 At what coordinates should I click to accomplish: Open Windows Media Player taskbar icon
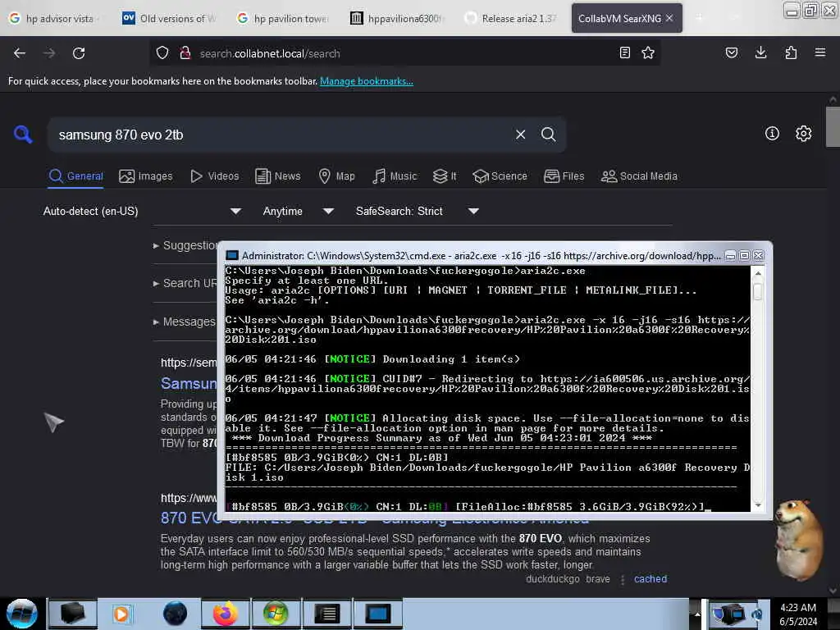(121, 614)
